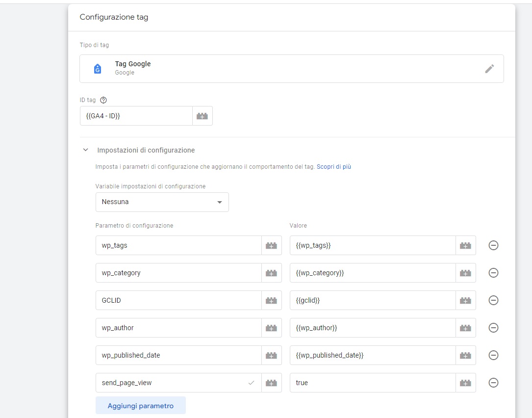
Task: Remove the wp_category parameter row
Action: point(494,273)
